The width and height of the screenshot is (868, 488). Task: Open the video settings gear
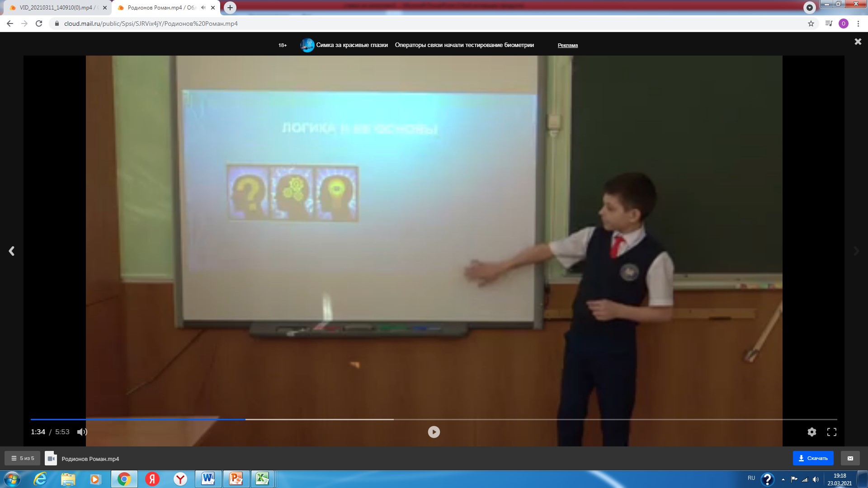(x=811, y=432)
